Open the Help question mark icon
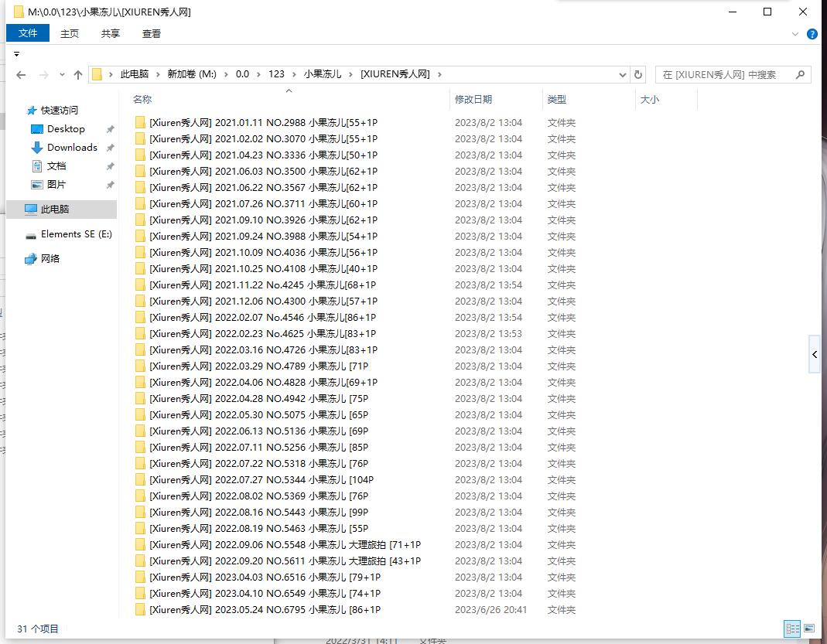 click(x=812, y=34)
